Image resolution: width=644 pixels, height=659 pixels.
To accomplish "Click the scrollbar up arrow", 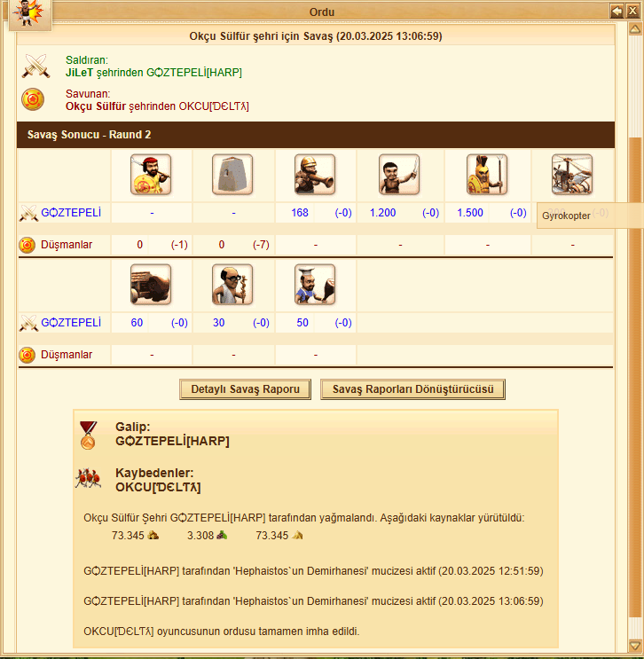I will pyautogui.click(x=635, y=29).
